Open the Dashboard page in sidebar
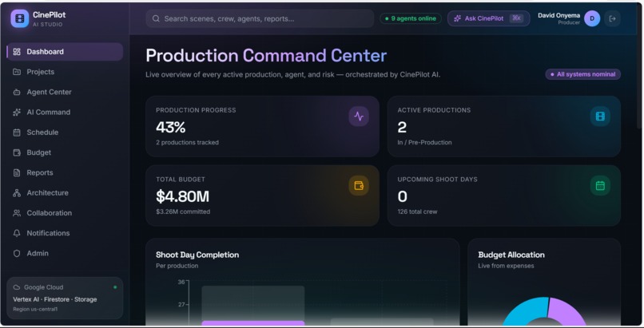Screen dimensions: 644x328 point(65,52)
